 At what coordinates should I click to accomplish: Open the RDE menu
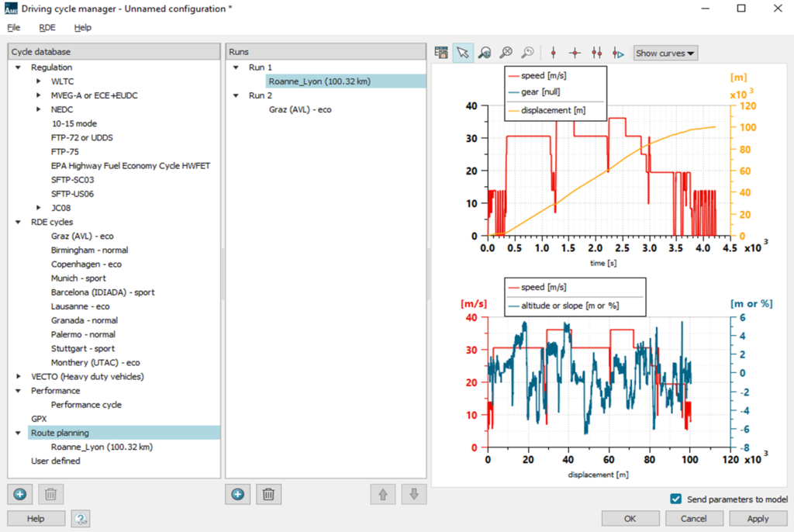click(x=47, y=27)
